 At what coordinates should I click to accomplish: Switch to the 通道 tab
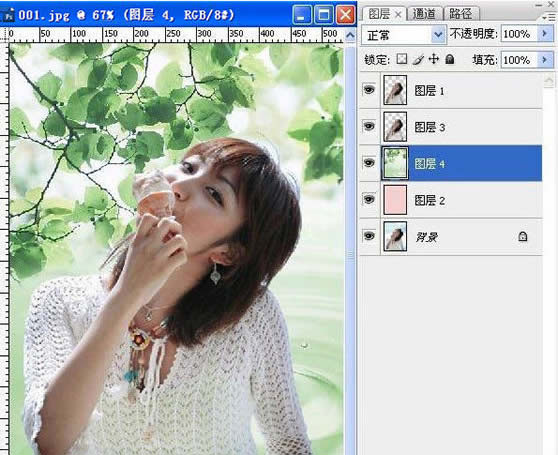point(424,14)
